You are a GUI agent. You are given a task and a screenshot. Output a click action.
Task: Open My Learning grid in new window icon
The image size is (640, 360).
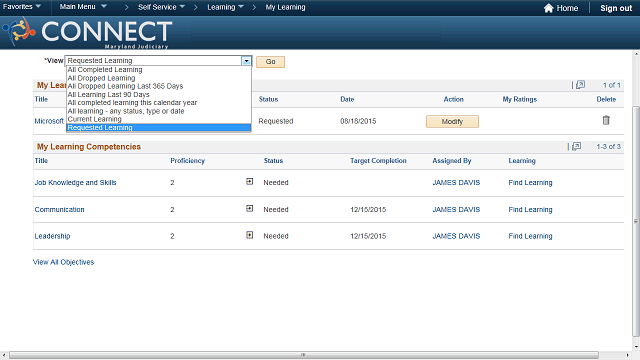(580, 84)
